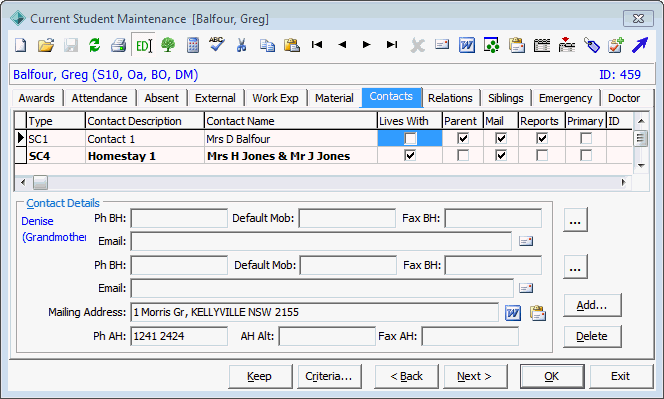This screenshot has width=664, height=399.
Task: Click the green Refresh arrows icon
Action: 94,45
